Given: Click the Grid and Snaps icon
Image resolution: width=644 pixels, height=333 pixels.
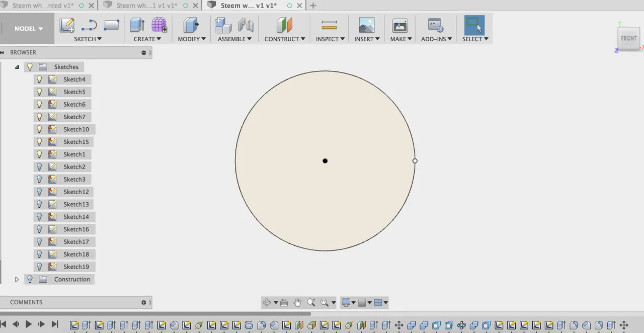Looking at the screenshot, I should point(361,303).
